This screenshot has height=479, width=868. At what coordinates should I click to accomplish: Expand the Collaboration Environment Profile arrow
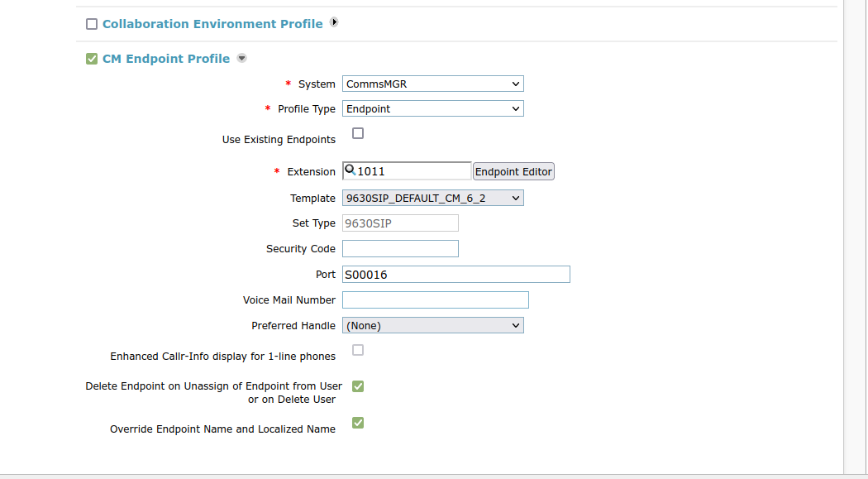(x=334, y=22)
